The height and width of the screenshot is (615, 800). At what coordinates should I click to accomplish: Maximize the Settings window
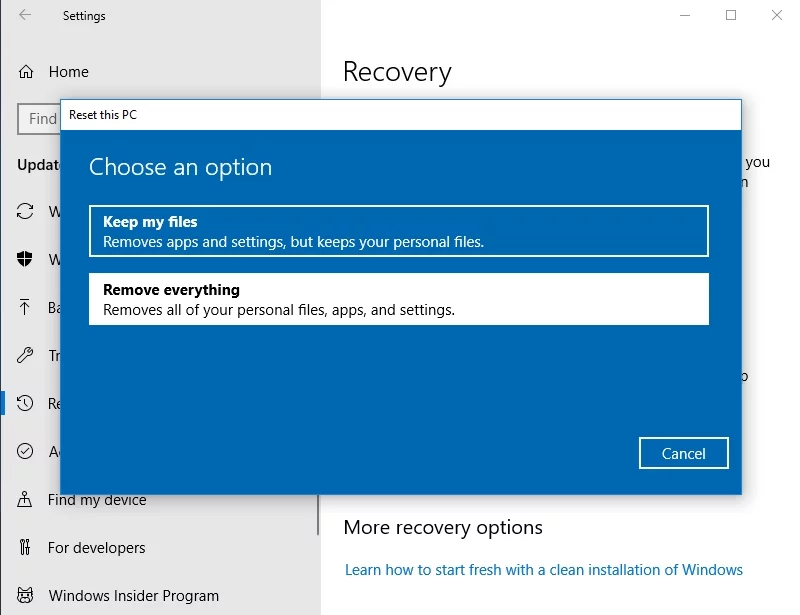click(731, 16)
